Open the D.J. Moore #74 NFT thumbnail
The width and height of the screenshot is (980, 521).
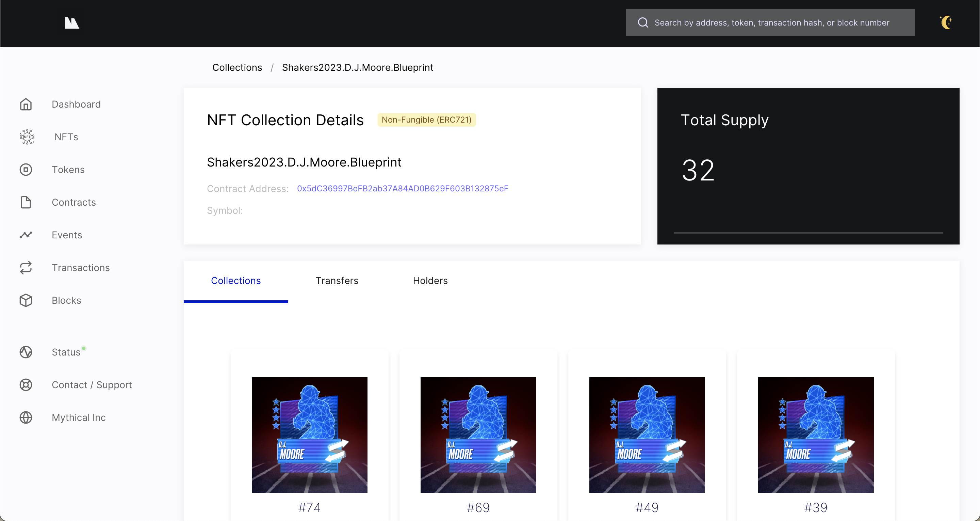309,435
